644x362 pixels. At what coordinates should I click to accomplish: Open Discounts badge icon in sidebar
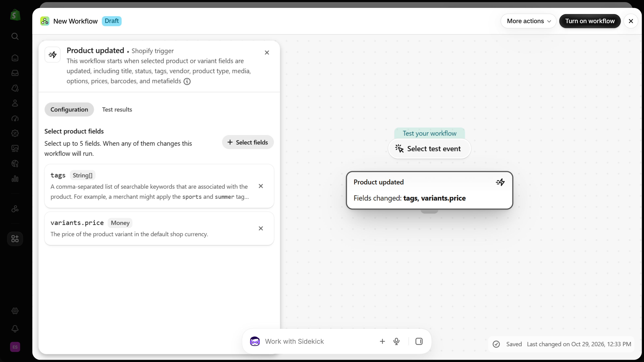[x=15, y=133]
